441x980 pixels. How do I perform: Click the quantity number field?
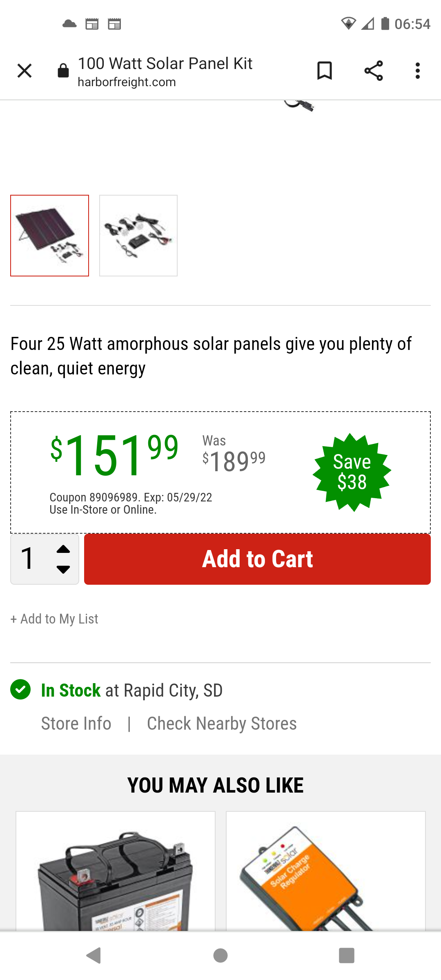(x=29, y=559)
